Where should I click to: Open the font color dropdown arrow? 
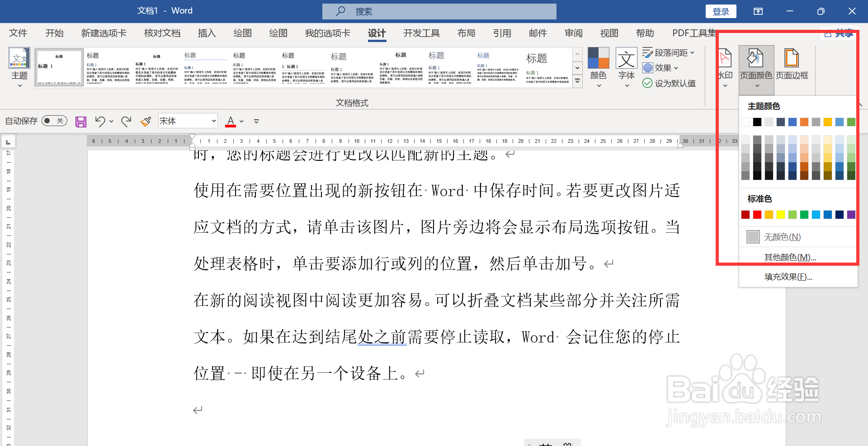click(241, 121)
